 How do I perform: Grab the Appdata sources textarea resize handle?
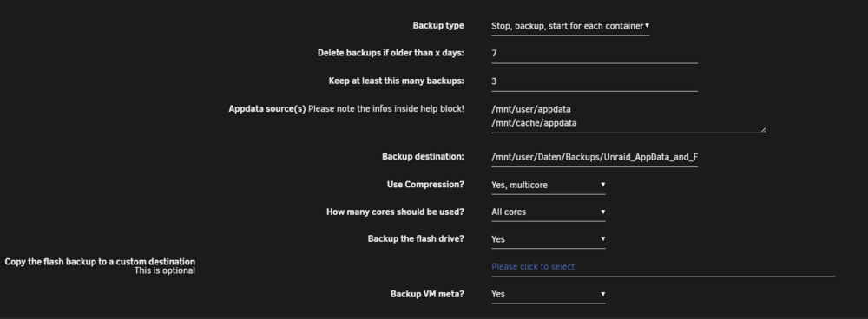763,130
